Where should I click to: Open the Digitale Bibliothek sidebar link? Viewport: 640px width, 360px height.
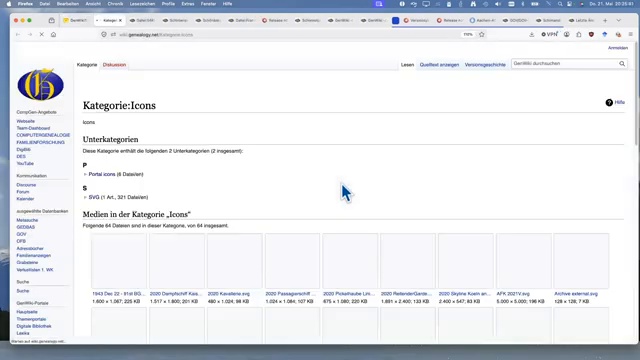pos(34,326)
